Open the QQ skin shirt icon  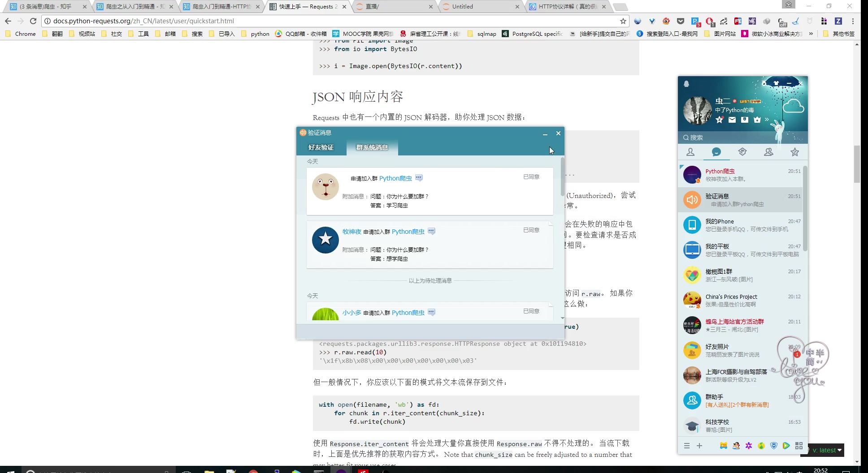tap(776, 83)
